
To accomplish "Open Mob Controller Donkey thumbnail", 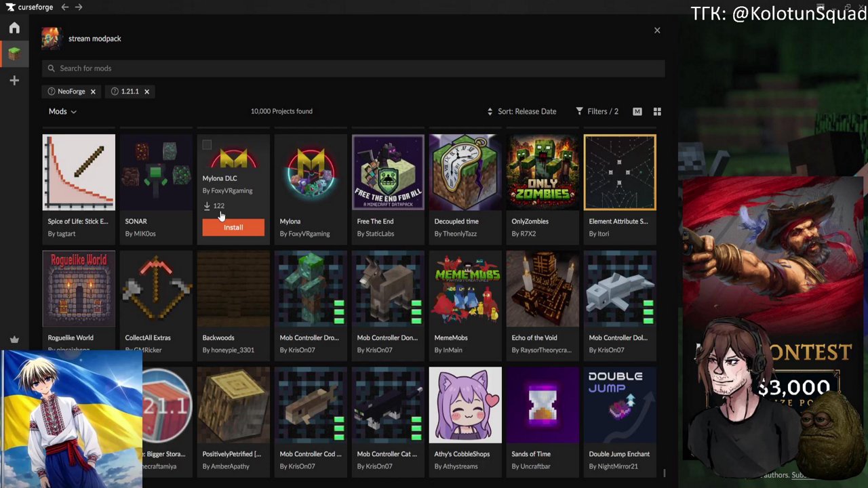I will pos(388,289).
